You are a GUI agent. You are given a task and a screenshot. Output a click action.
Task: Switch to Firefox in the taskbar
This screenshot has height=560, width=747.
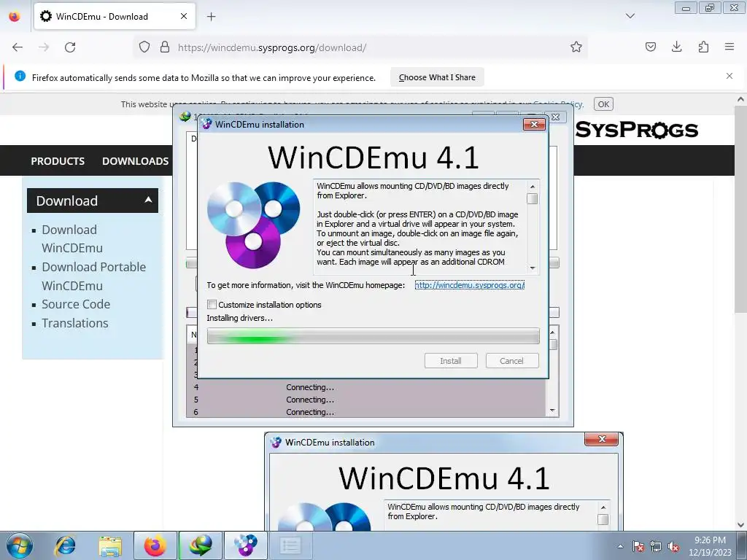tap(155, 545)
